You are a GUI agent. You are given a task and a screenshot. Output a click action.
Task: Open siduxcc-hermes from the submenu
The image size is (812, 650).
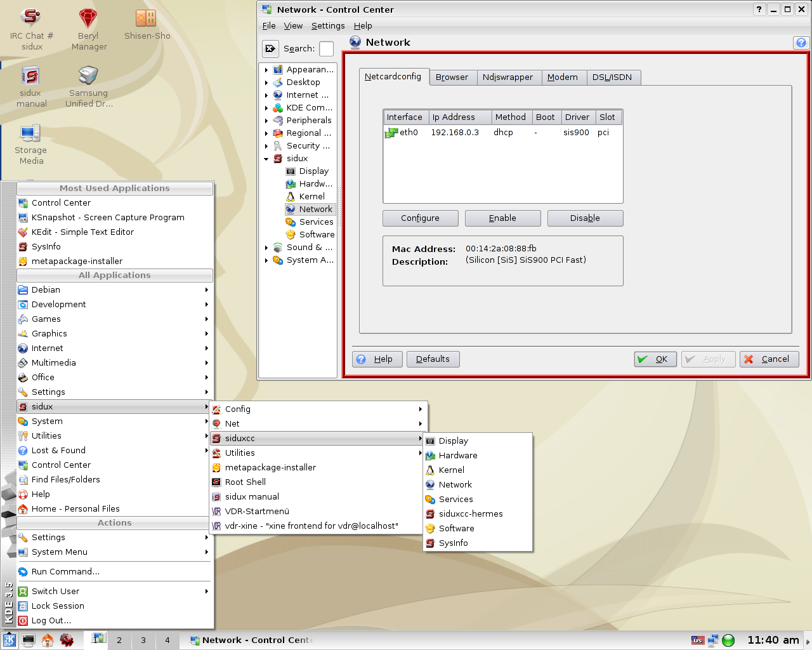[478, 514]
